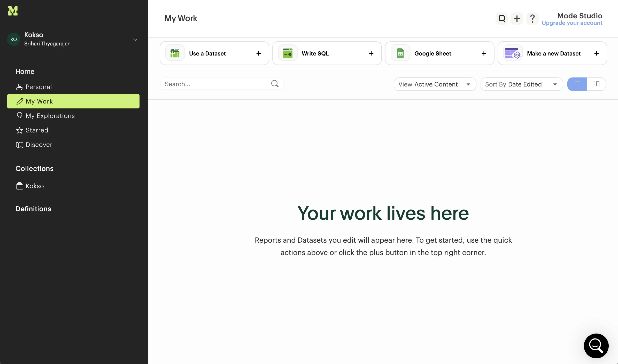Click the plus on Use a Dataset card

pos(259,53)
